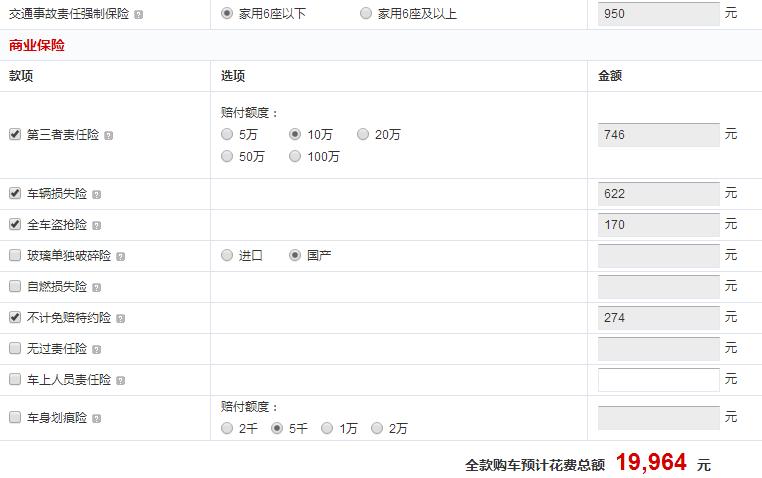
Task: Select 2万 scratch coverage limit
Action: 377,428
